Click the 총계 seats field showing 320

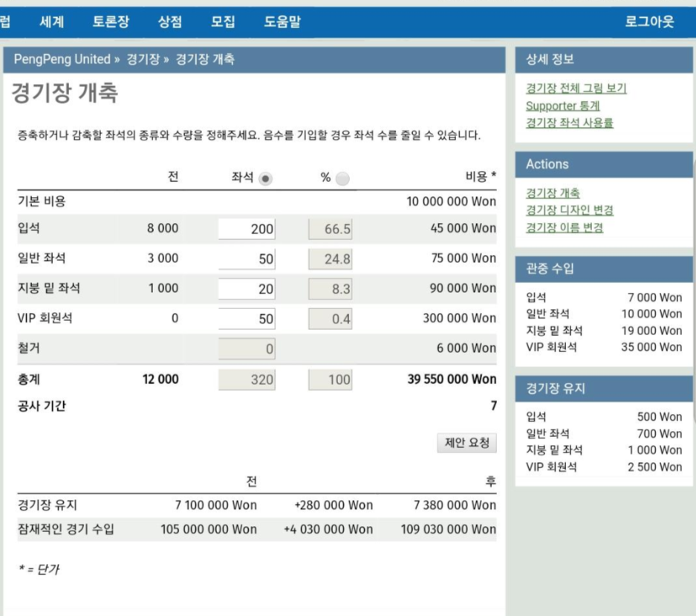pos(247,380)
